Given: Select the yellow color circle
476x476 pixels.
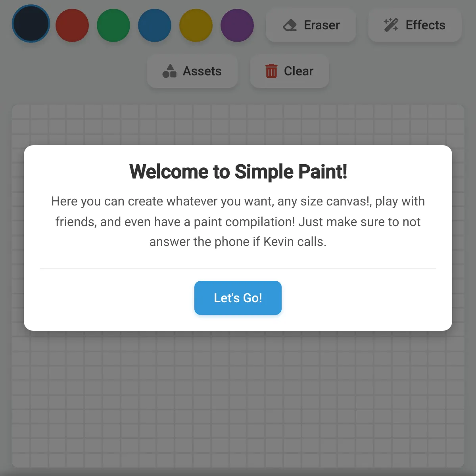Looking at the screenshot, I should pyautogui.click(x=196, y=25).
